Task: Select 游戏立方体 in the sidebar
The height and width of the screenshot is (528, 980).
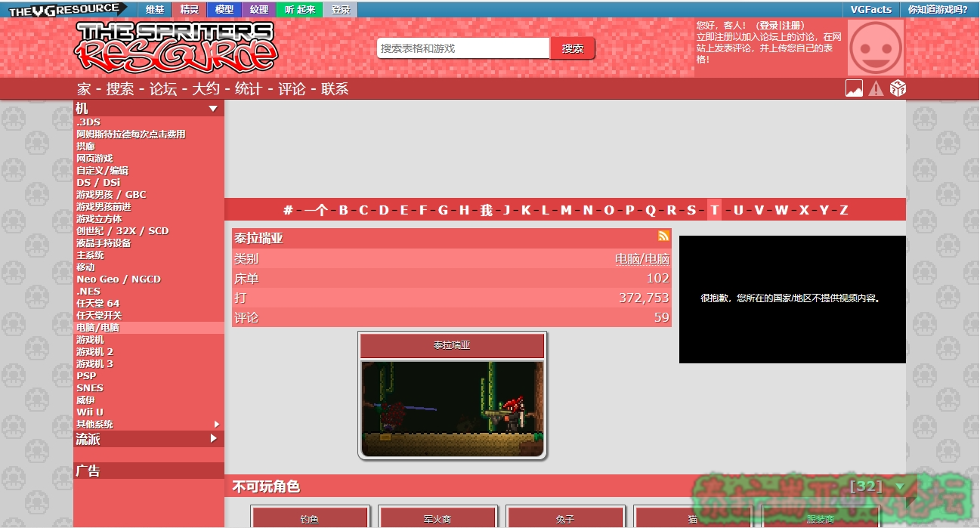Action: pos(99,218)
